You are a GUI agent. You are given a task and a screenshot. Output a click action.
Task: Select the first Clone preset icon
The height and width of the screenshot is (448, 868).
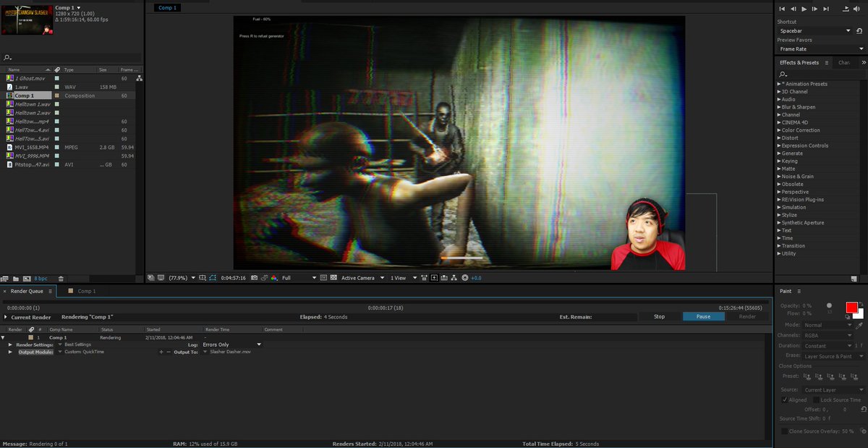pos(807,376)
